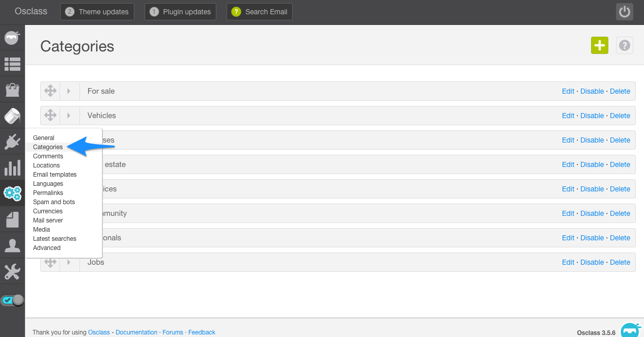Disable the Vehicles category

(x=592, y=116)
